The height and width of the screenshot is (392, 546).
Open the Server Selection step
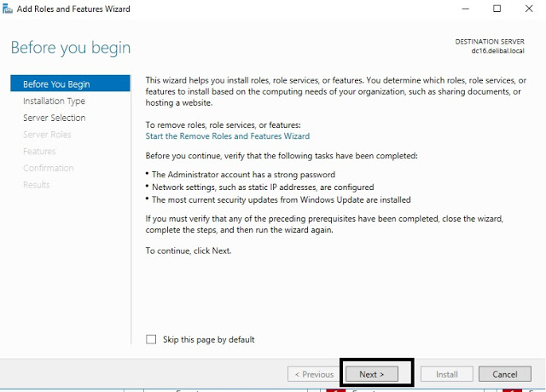pos(54,118)
